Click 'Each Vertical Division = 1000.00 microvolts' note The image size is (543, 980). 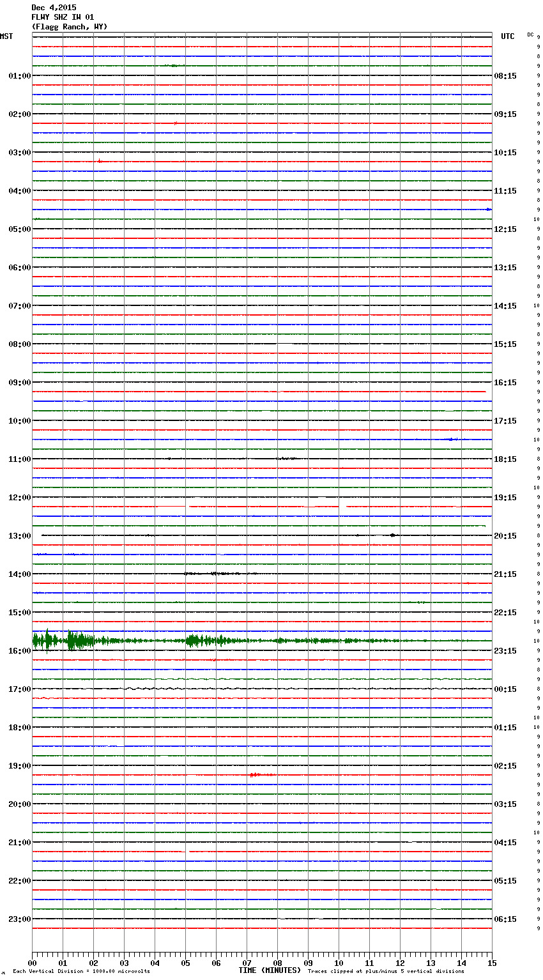[x=81, y=972]
